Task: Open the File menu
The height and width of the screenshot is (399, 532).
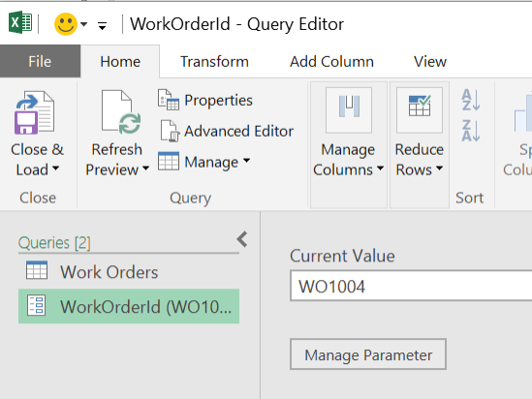Action: coord(40,61)
